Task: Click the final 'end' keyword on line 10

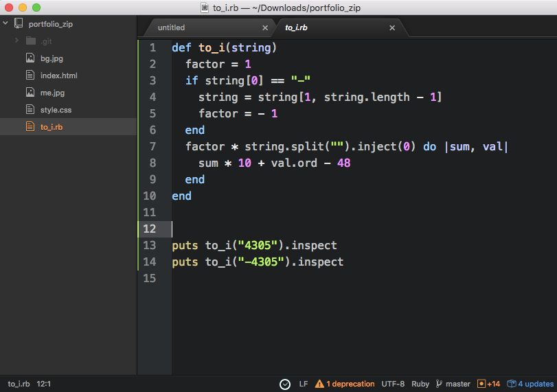Action: tap(181, 196)
